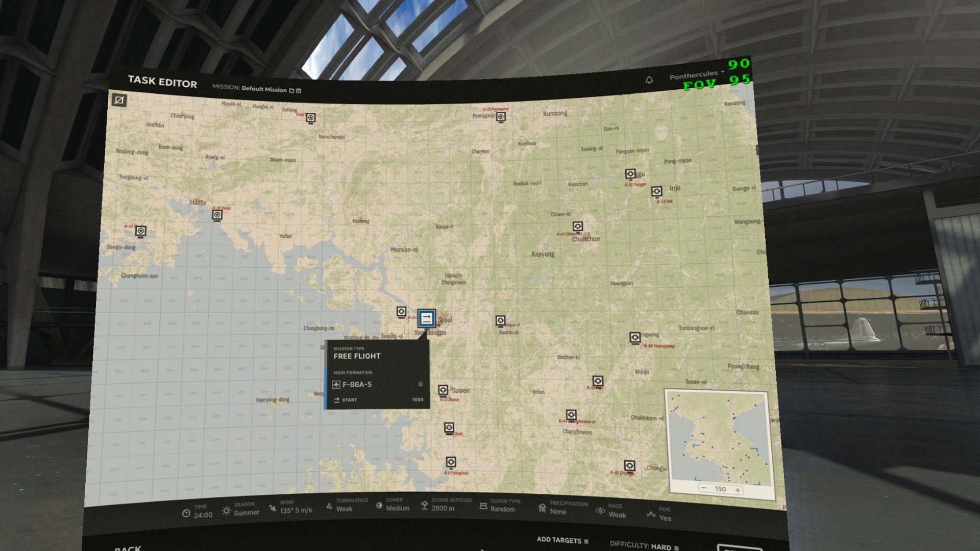Change the Season setting from Summer
Screen dimensions: 980x551
click(x=241, y=509)
